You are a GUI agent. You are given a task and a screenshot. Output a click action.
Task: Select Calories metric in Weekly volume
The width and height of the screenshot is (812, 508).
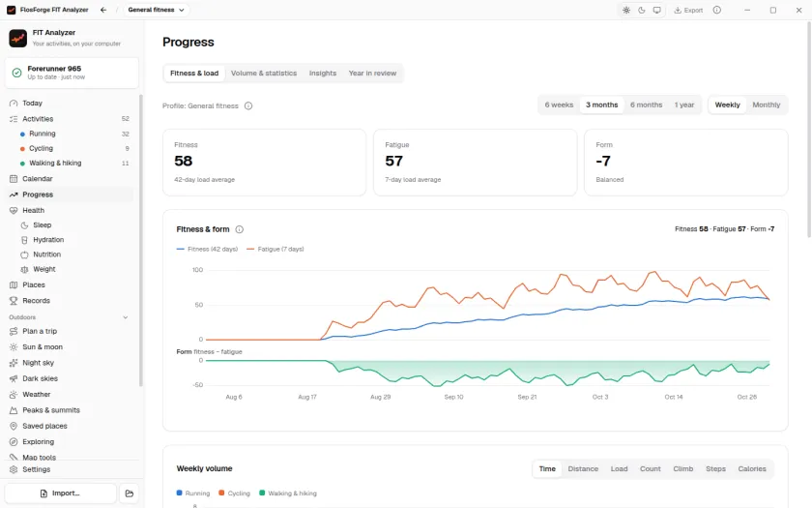(x=752, y=468)
